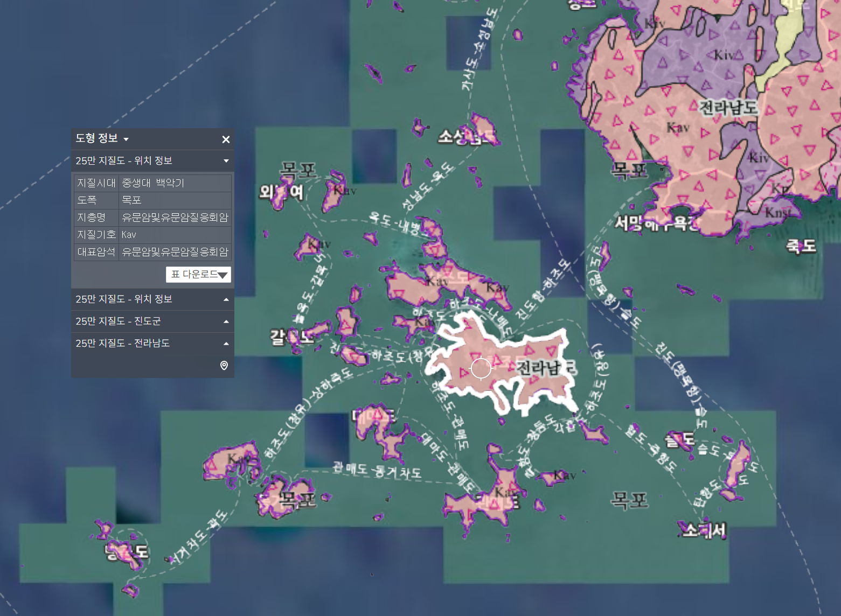Close the 도형 정보 panel
The height and width of the screenshot is (616, 841).
[x=226, y=139]
